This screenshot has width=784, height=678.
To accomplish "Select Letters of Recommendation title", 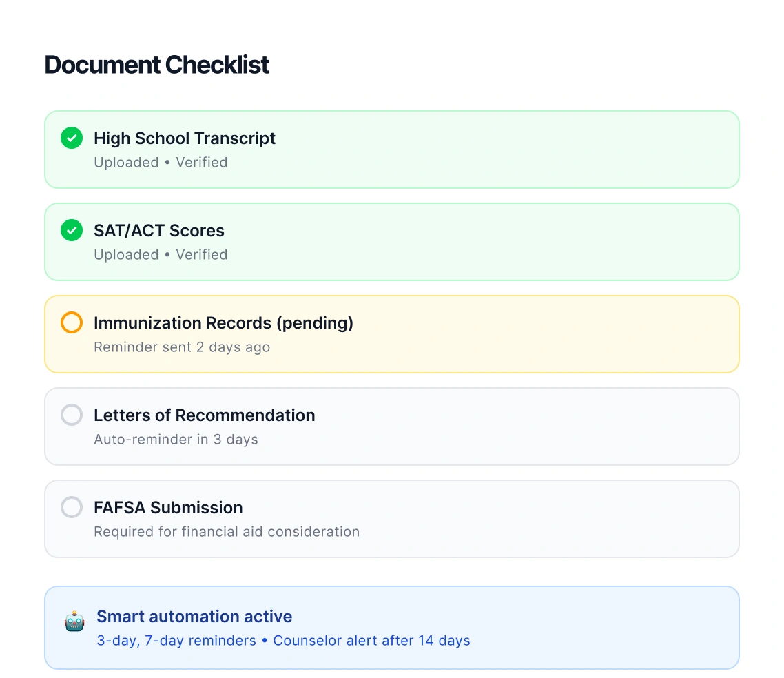I will pyautogui.click(x=205, y=415).
